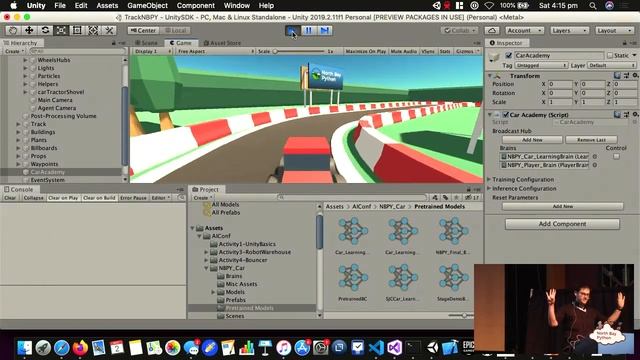Click the Console Clear button
The width and height of the screenshot is (640, 360).
[x=10, y=198]
